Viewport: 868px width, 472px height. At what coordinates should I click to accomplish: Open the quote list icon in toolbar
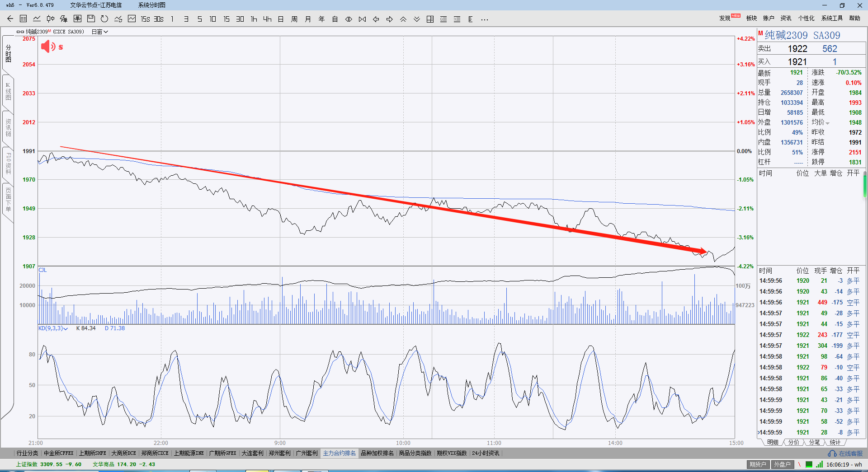24,19
